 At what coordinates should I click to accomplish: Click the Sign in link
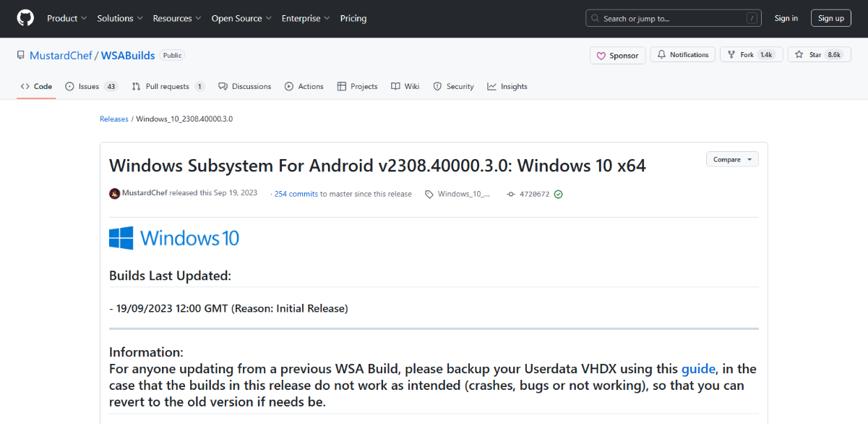click(x=786, y=18)
